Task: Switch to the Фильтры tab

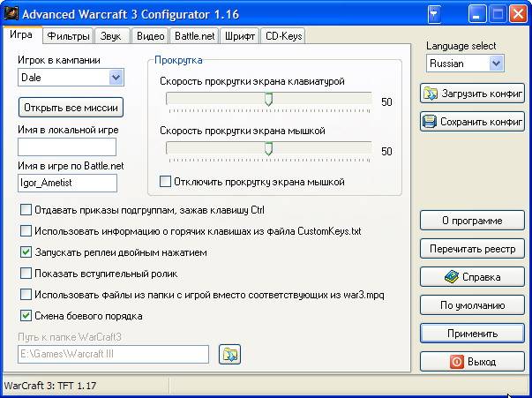Action: click(68, 36)
